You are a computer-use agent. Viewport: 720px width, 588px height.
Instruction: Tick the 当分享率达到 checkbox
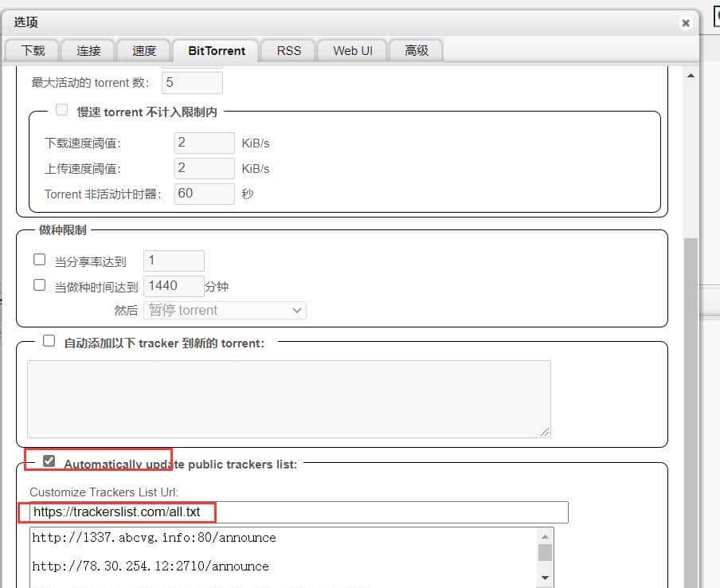[x=39, y=260]
